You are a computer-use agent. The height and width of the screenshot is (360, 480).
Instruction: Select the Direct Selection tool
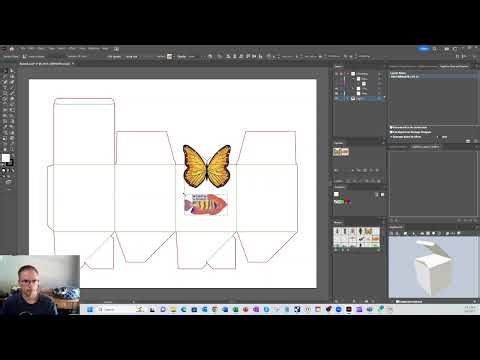[12, 71]
